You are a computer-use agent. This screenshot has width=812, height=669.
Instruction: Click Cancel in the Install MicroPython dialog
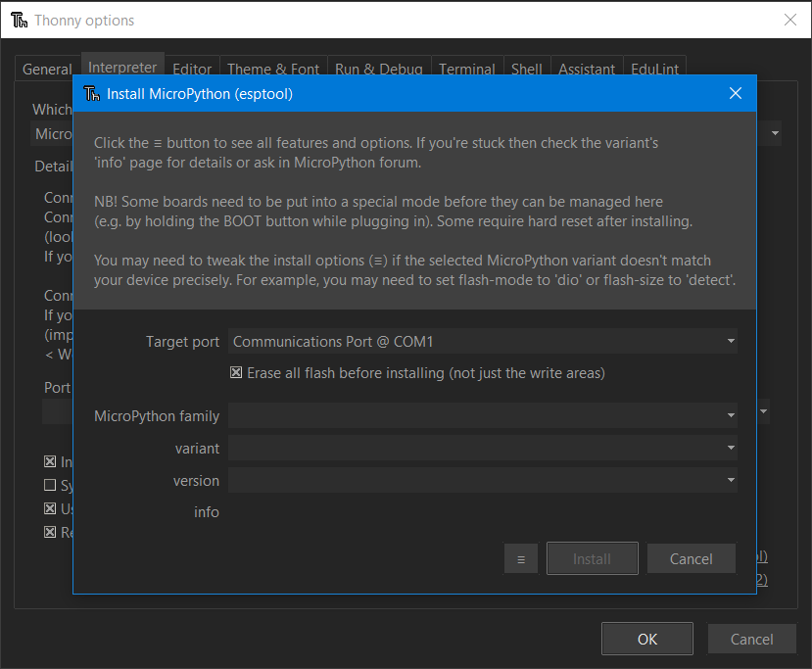point(692,558)
